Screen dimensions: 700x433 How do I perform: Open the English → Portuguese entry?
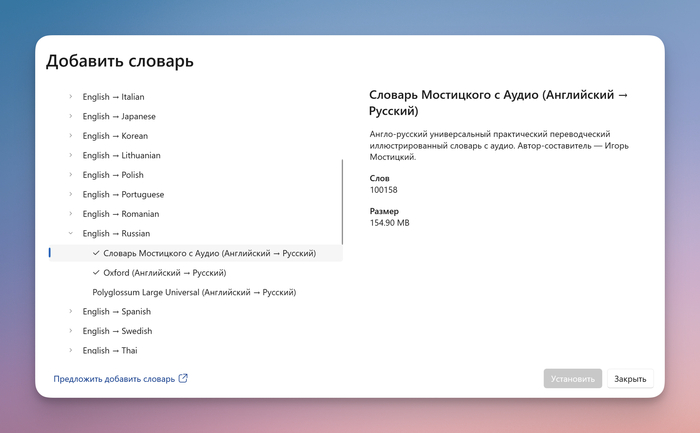pos(123,195)
